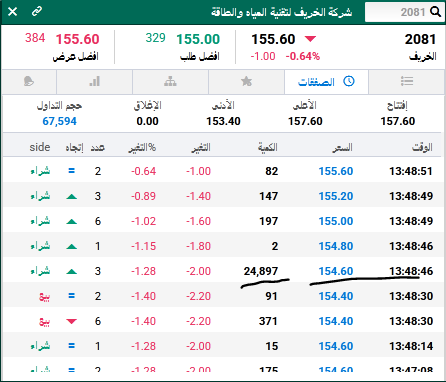Screen dimensions: 446x382
Task: Click the link chain icon in header
Action: [x=37, y=11]
